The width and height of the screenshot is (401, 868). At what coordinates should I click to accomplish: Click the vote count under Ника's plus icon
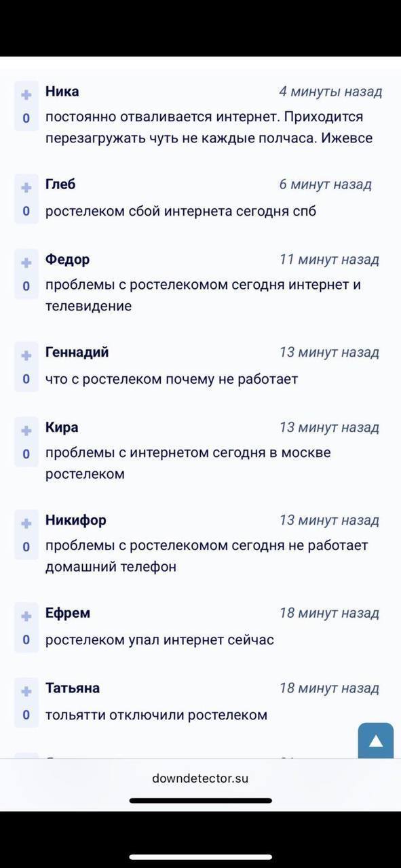[26, 115]
